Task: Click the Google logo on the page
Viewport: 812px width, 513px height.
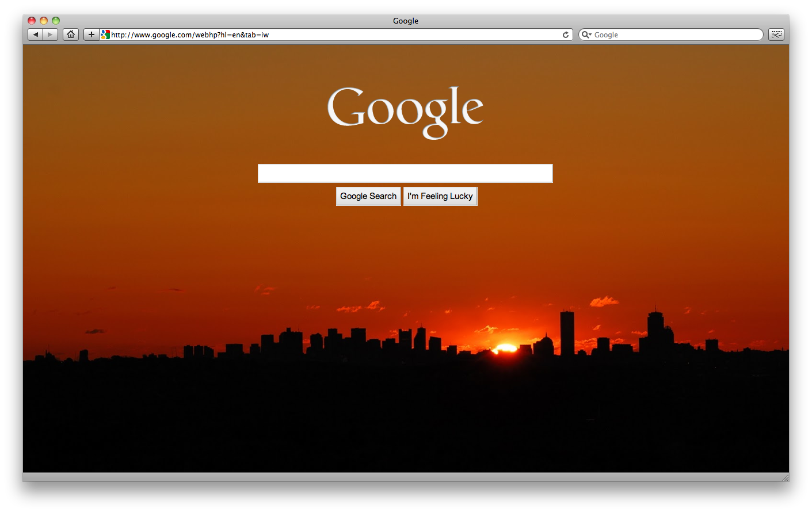Action: coord(405,112)
